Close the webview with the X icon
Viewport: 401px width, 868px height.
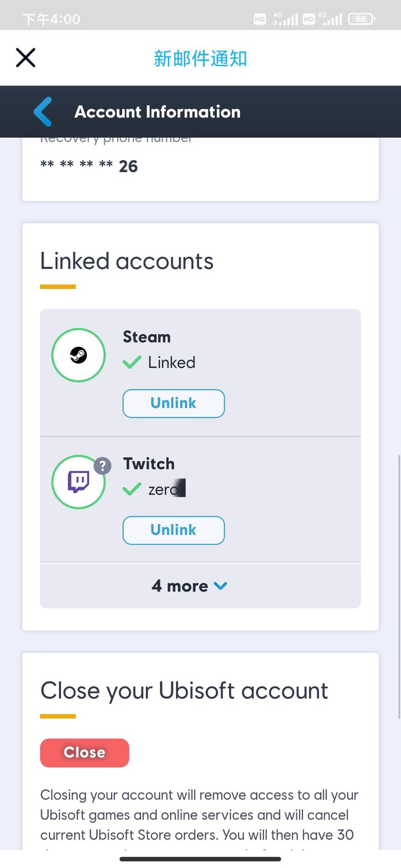click(x=26, y=58)
